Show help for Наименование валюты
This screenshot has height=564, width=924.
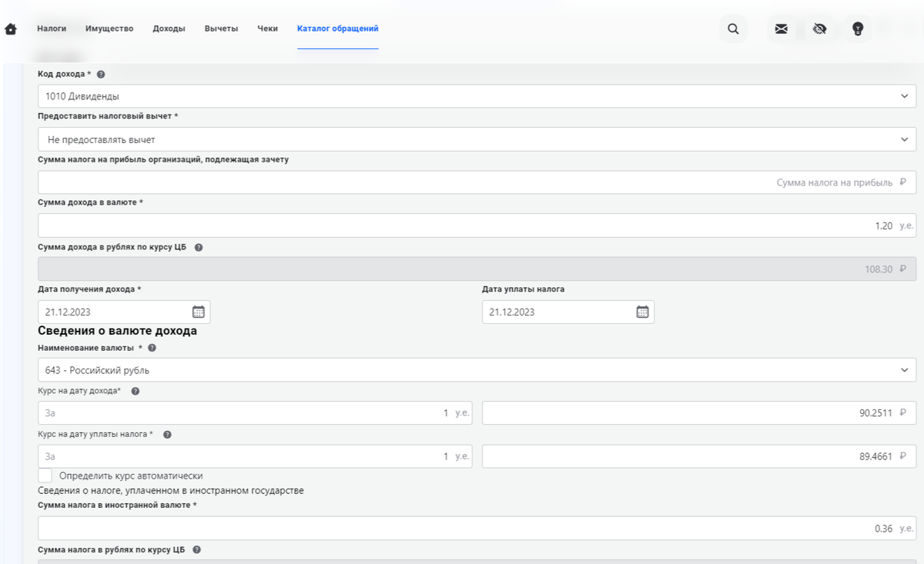point(152,348)
